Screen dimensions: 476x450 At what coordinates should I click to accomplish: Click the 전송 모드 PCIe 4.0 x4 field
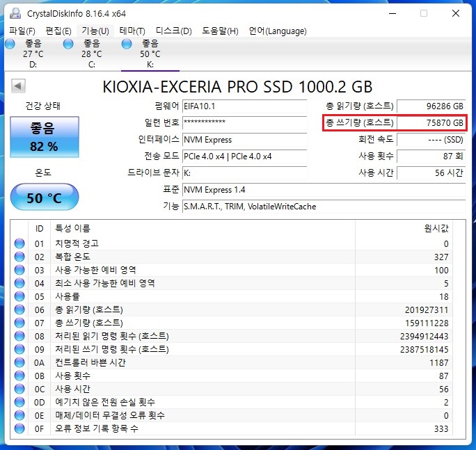245,156
